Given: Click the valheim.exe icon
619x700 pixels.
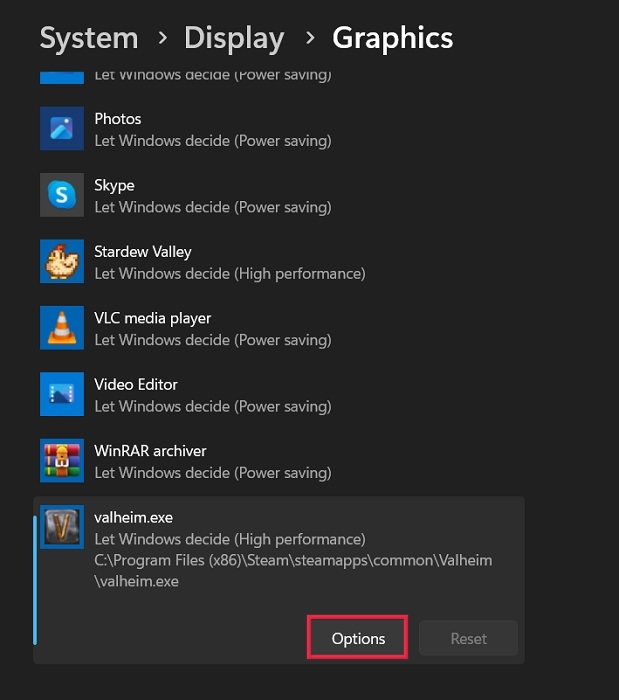Looking at the screenshot, I should pos(62,527).
